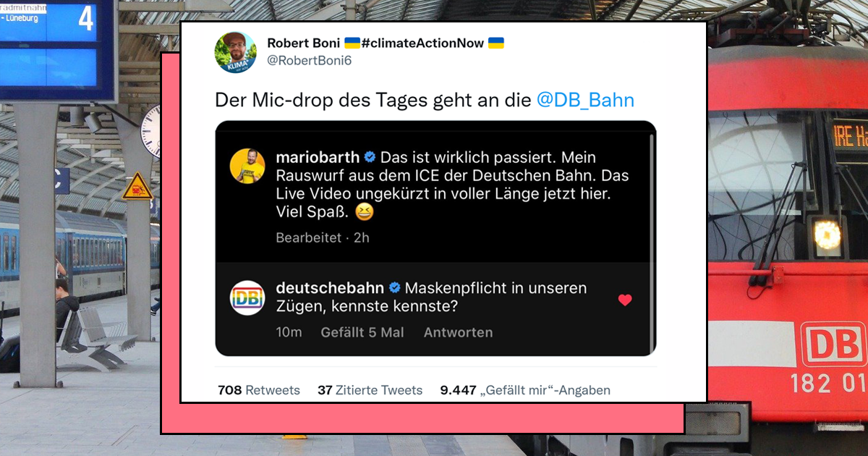The height and width of the screenshot is (456, 868).
Task: View the 37 Zitierte Tweets
Action: 370,390
